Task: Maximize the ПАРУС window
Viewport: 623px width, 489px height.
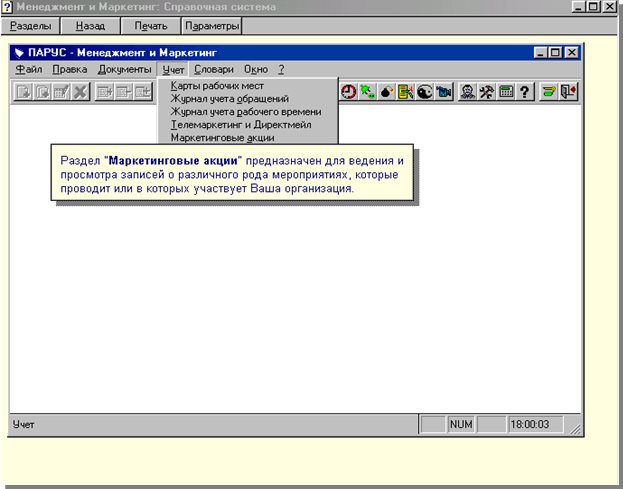Action: coord(555,52)
